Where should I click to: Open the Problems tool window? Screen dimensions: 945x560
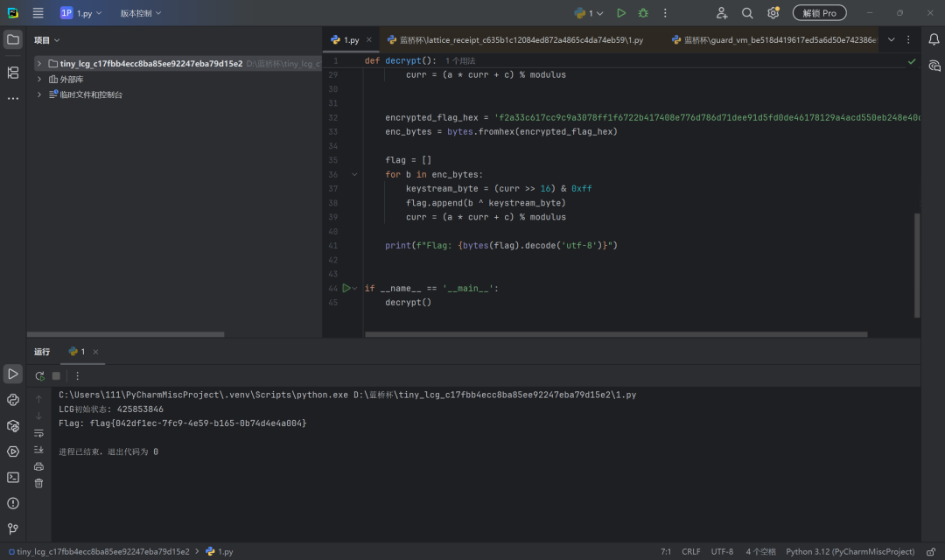(12, 503)
